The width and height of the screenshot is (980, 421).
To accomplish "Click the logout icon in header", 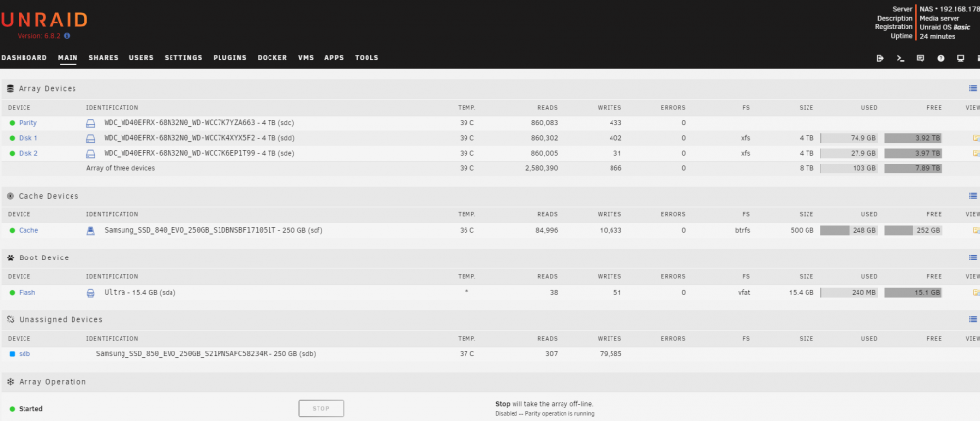I will [880, 58].
